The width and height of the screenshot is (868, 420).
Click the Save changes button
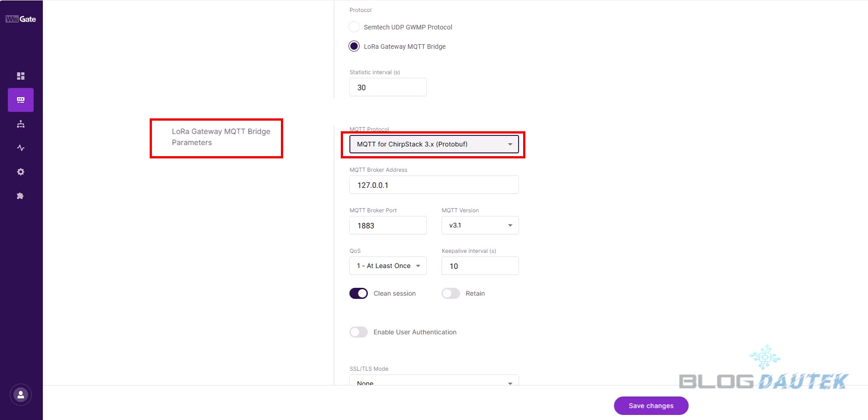651,406
